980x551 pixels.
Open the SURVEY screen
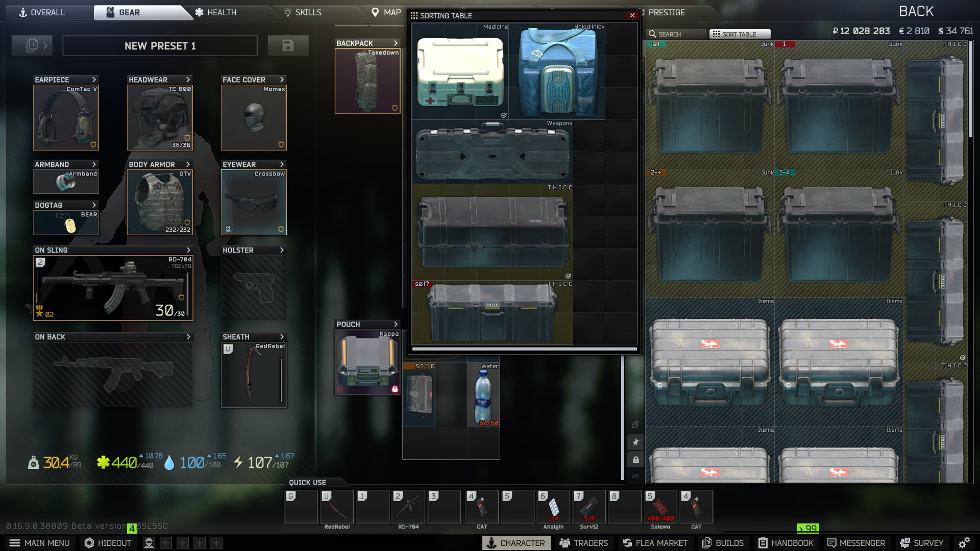pos(921,543)
